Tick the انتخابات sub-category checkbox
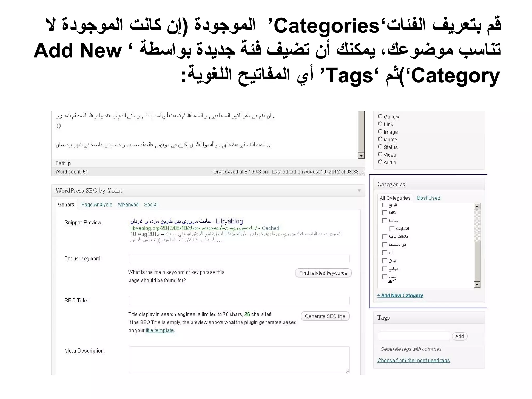The height and width of the screenshot is (399, 532). 392,229
